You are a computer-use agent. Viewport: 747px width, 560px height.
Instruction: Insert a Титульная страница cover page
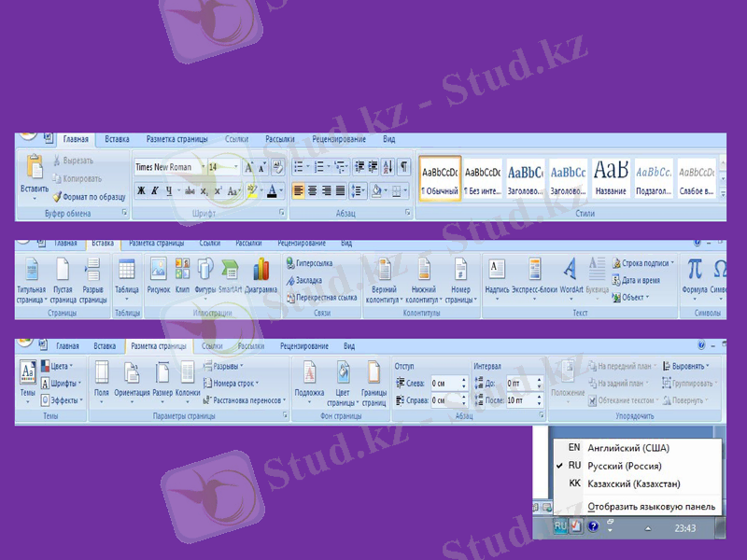32,281
